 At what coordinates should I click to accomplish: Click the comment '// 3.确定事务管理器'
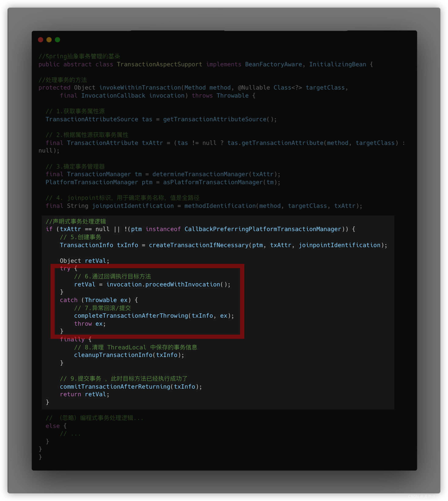pos(75,167)
